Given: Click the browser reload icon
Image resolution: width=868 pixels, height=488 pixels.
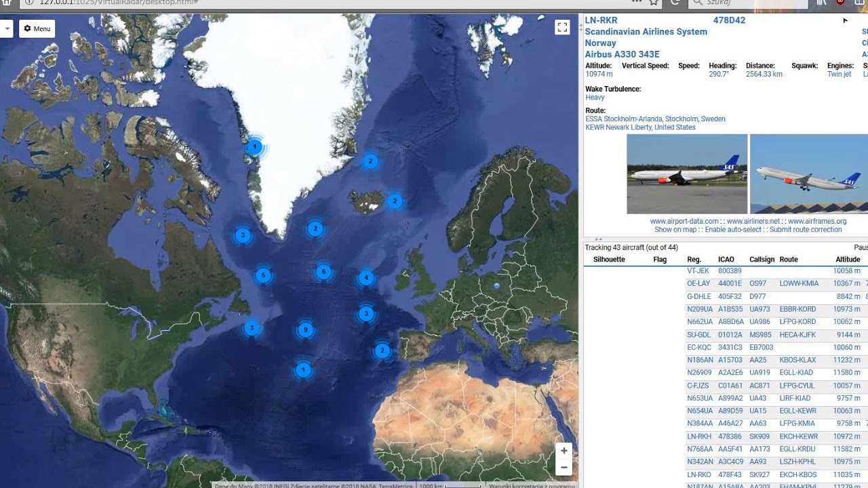Looking at the screenshot, I should coord(675,3).
